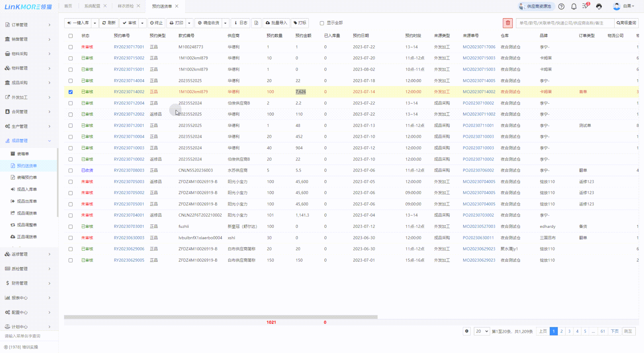The image size is (644, 353).
Task: Click the 批量导入 upload button
Action: pyautogui.click(x=276, y=23)
